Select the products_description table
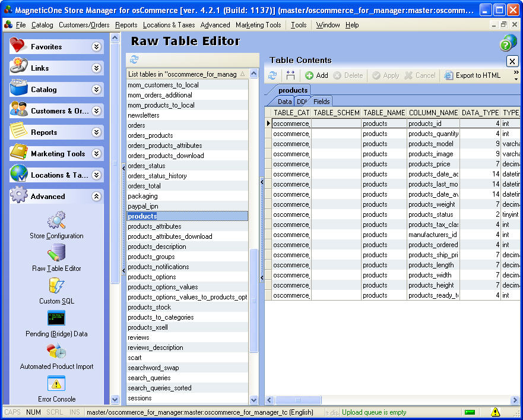The height and width of the screenshot is (420, 523). 187,247
